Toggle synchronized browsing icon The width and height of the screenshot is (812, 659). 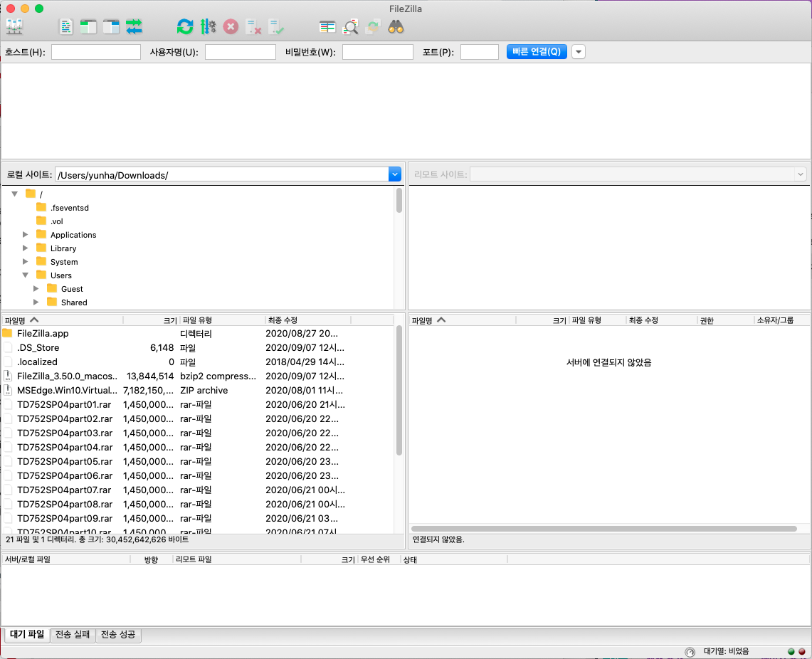[373, 26]
